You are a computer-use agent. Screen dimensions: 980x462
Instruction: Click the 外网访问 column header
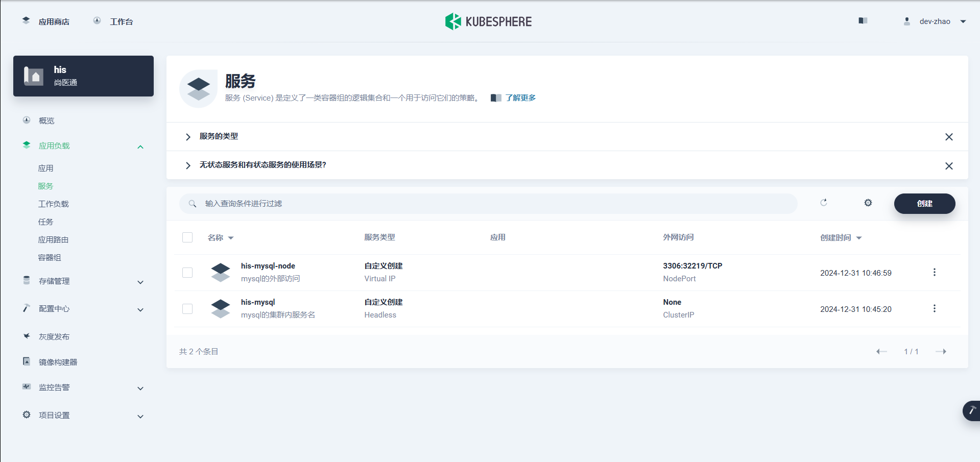point(678,237)
